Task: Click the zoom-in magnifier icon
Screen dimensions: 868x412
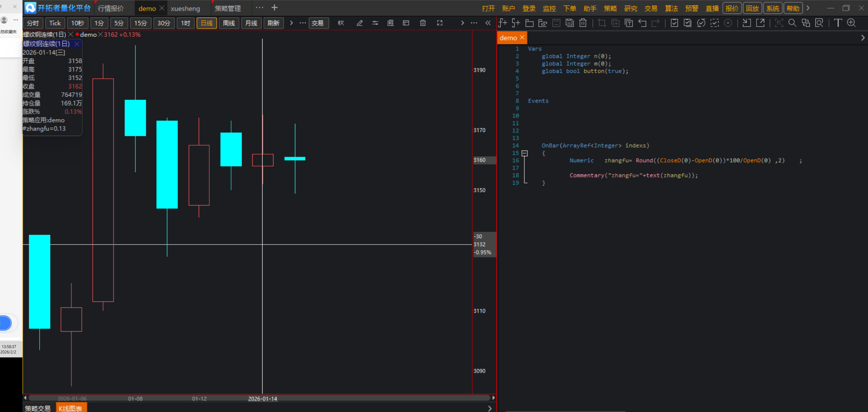Action: 851,23
